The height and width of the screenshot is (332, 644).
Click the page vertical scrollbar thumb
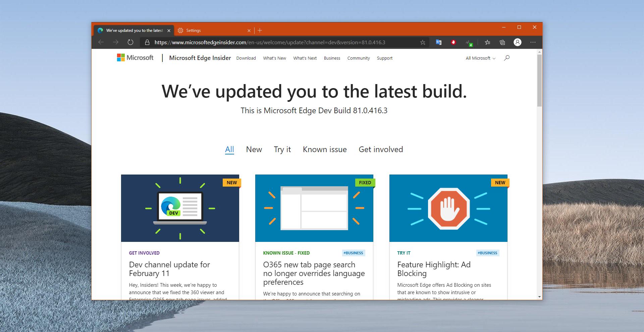click(x=539, y=80)
